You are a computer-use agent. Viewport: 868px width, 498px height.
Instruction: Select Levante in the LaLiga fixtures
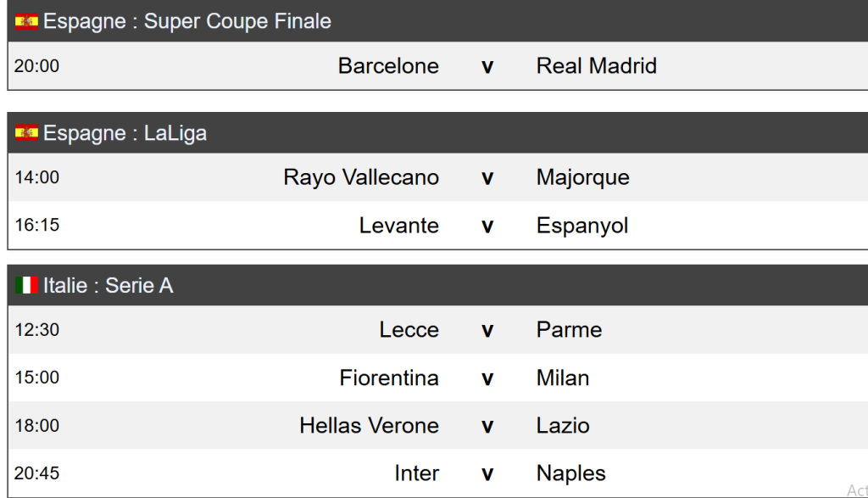(399, 226)
